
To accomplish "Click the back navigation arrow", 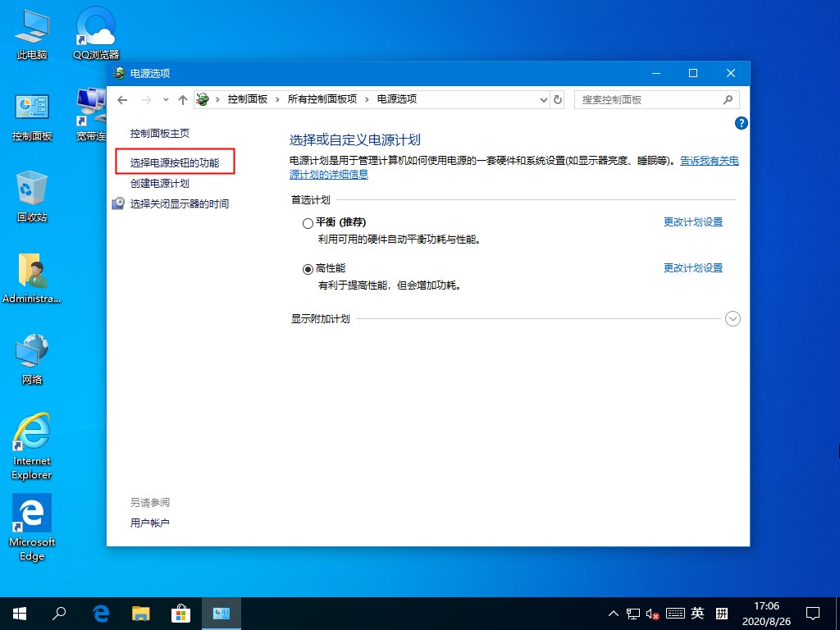I will pyautogui.click(x=122, y=99).
